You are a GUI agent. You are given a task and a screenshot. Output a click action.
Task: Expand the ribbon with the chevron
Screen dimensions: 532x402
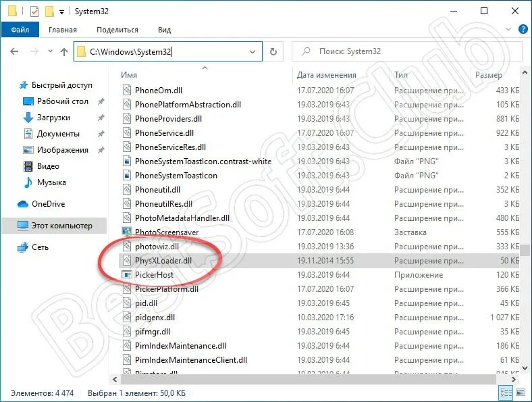(508, 29)
